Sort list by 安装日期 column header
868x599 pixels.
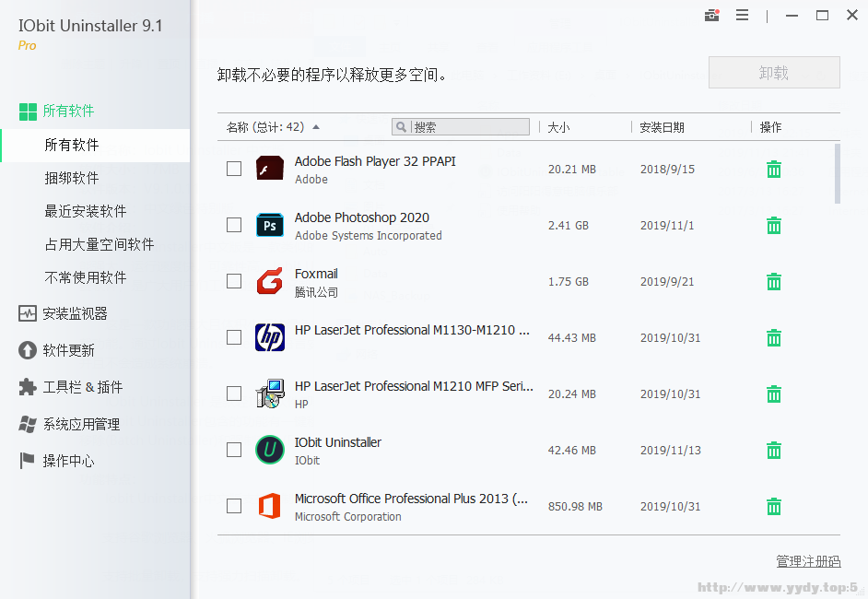click(x=663, y=127)
